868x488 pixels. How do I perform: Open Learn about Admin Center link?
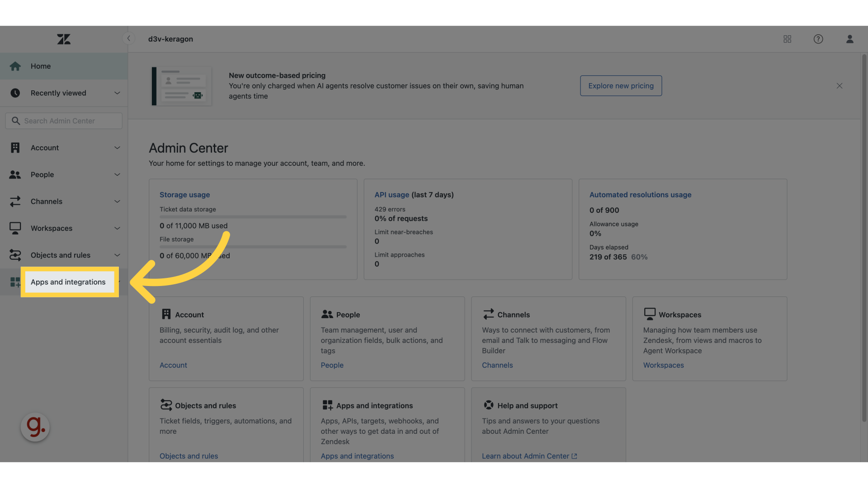pos(529,456)
